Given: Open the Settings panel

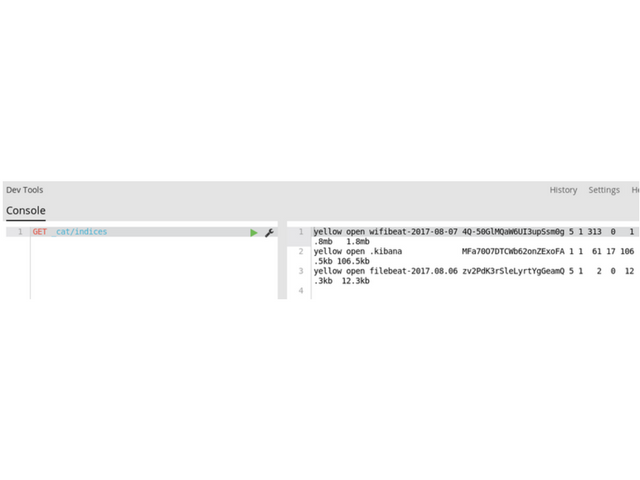Looking at the screenshot, I should [x=604, y=190].
